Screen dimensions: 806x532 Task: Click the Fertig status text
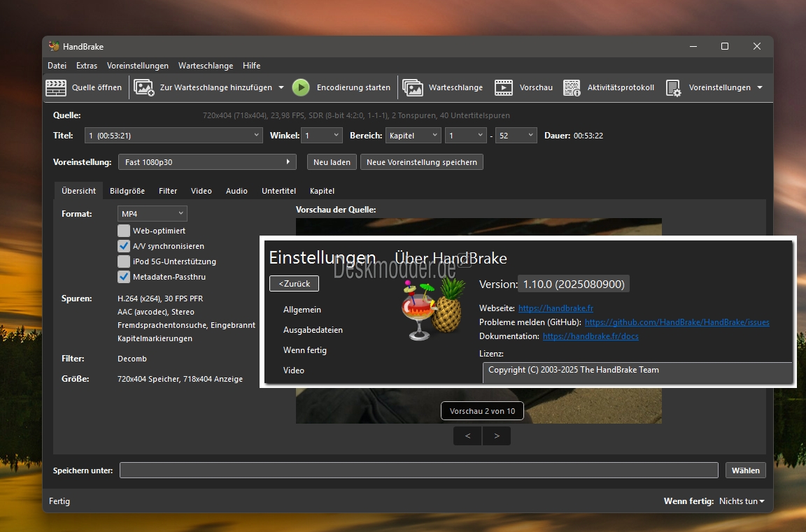[59, 501]
